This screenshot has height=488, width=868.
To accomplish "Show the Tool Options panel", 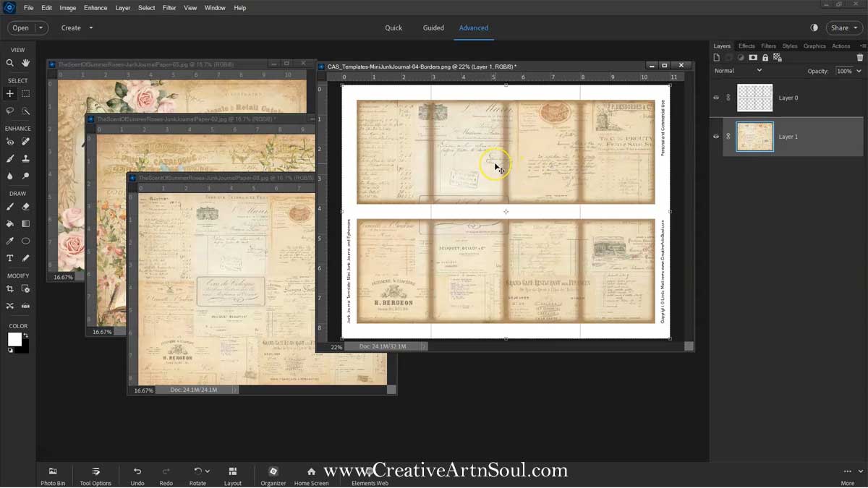I will tap(95, 476).
